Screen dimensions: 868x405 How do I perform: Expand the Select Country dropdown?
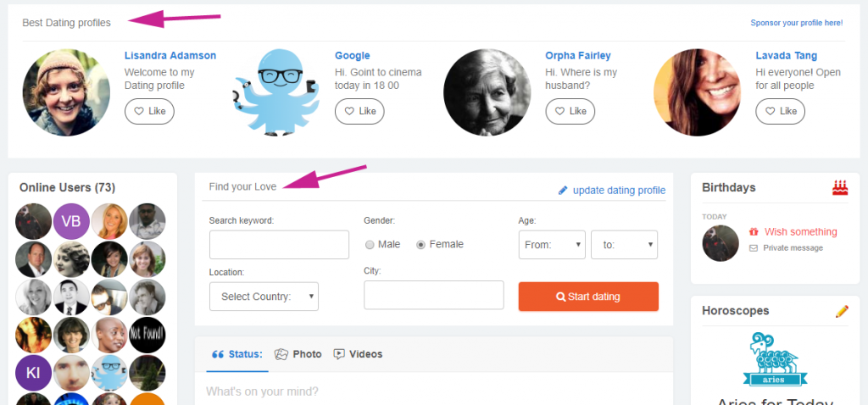(x=264, y=297)
